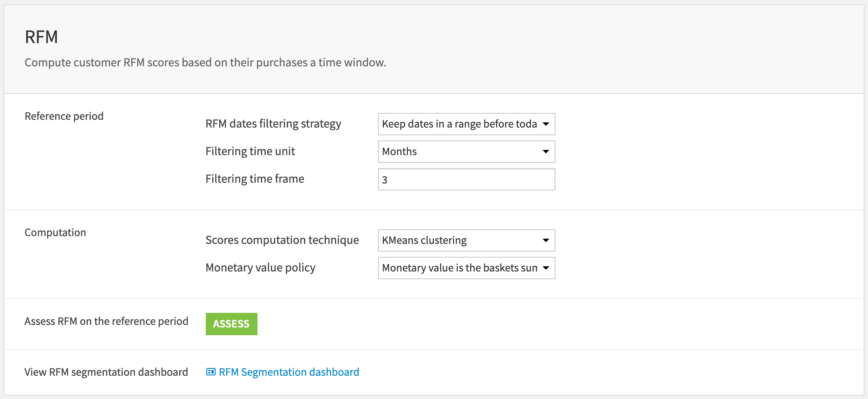Click the RFM page title
Image resolution: width=868 pixels, height=399 pixels.
click(41, 37)
